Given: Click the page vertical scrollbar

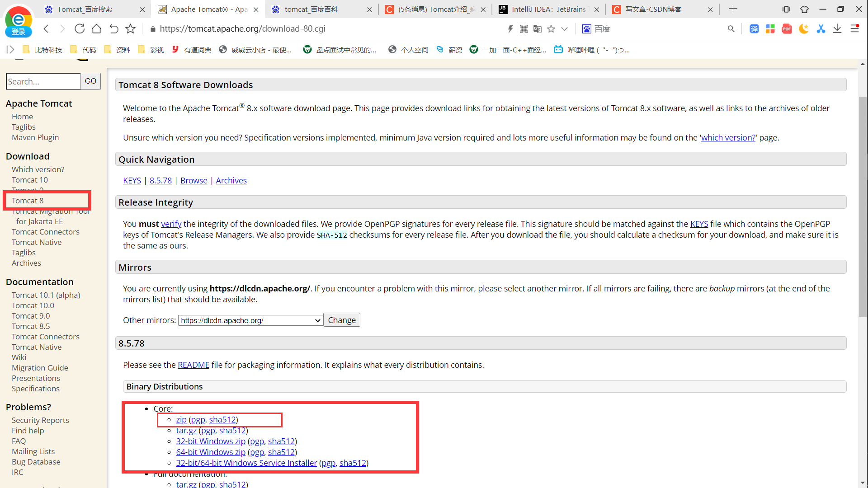Looking at the screenshot, I should 863,203.
